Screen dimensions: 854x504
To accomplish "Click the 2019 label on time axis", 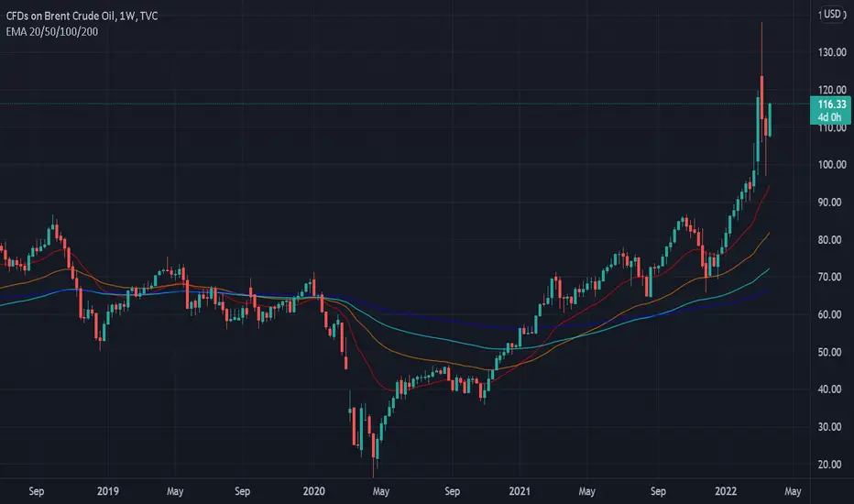I will click(108, 491).
